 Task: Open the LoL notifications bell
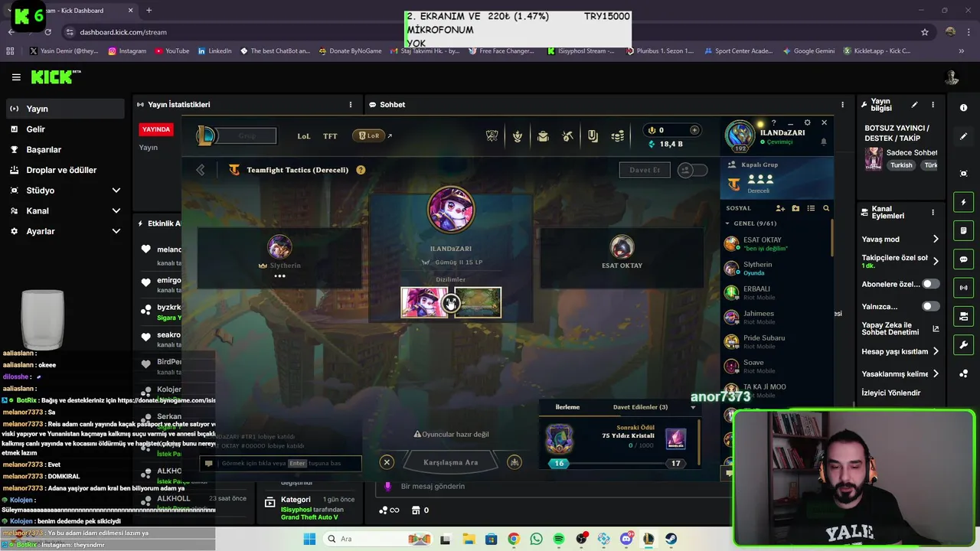point(824,142)
